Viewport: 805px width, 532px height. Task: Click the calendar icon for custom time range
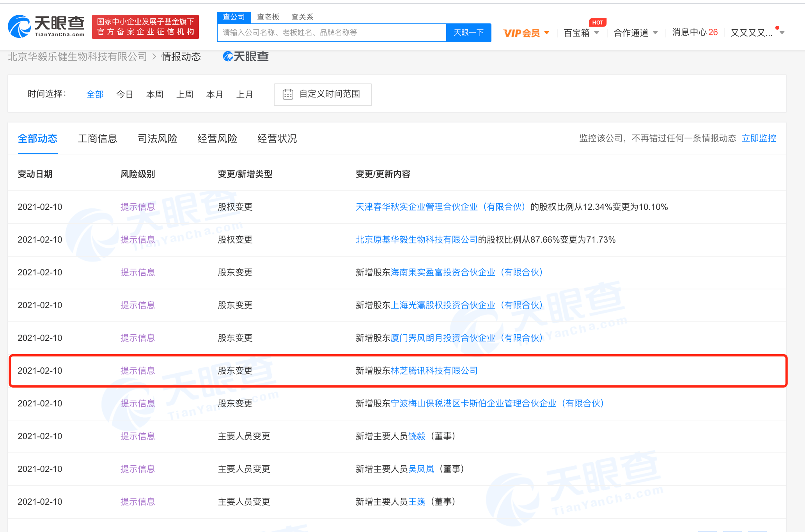(288, 94)
